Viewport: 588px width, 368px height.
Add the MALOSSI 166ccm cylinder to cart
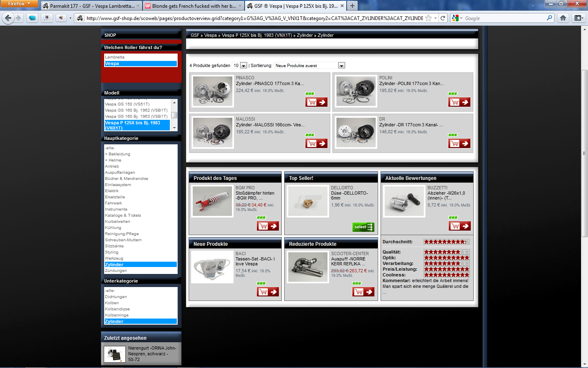tap(316, 144)
